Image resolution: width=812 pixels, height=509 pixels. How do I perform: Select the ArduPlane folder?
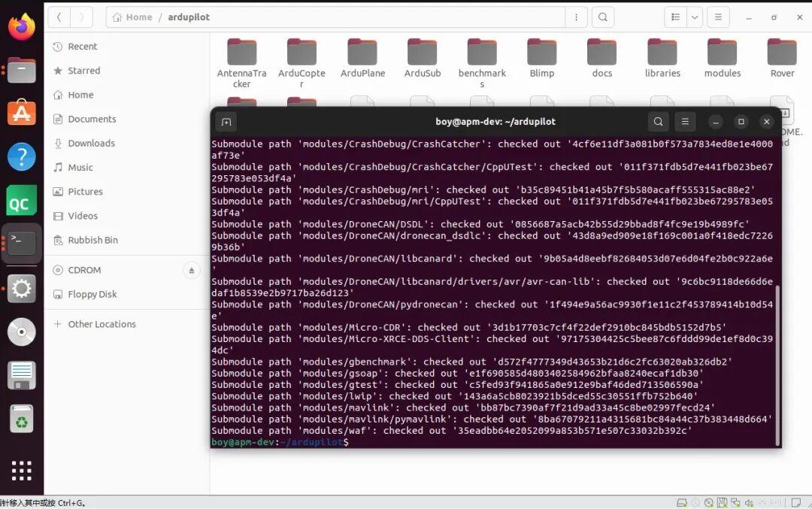(x=362, y=58)
